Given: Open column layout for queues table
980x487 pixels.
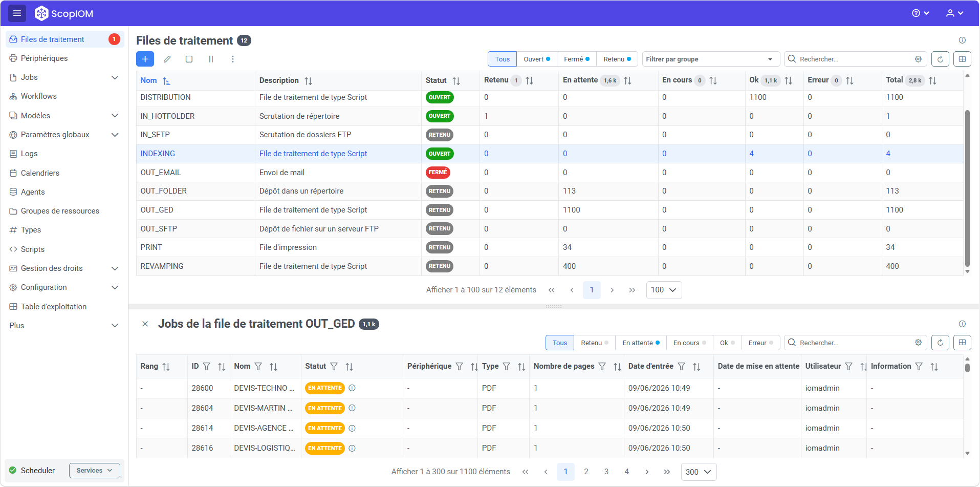Looking at the screenshot, I should [962, 59].
